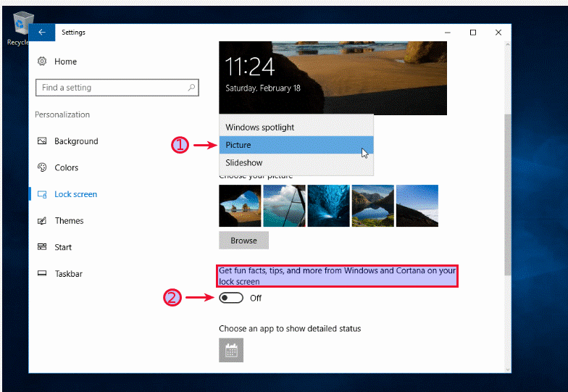Open the Recycle Bin on desktop
The width and height of the screenshot is (568, 392).
pos(22,28)
